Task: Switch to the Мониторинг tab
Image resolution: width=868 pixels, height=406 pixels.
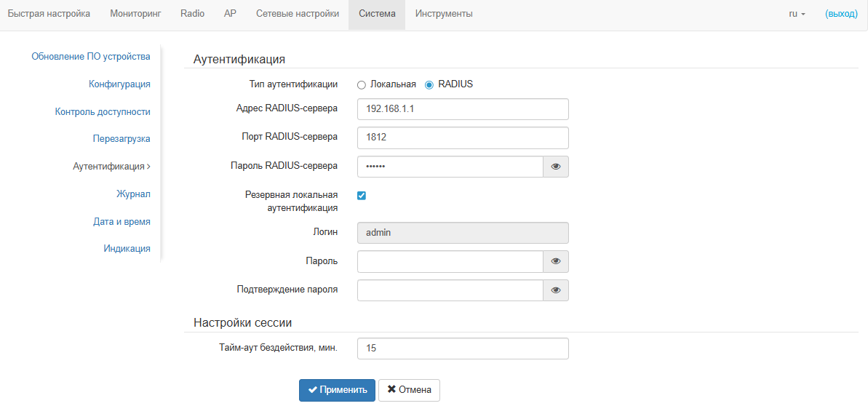Action: [135, 14]
